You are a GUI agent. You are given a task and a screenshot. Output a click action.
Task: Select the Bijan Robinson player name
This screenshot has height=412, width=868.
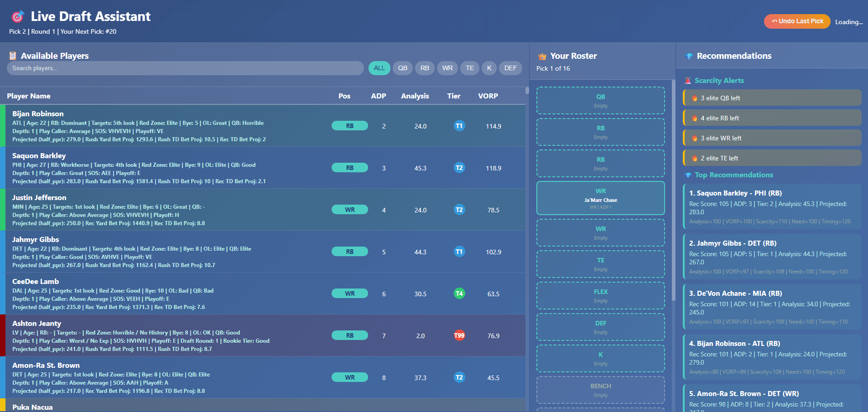[x=38, y=114]
